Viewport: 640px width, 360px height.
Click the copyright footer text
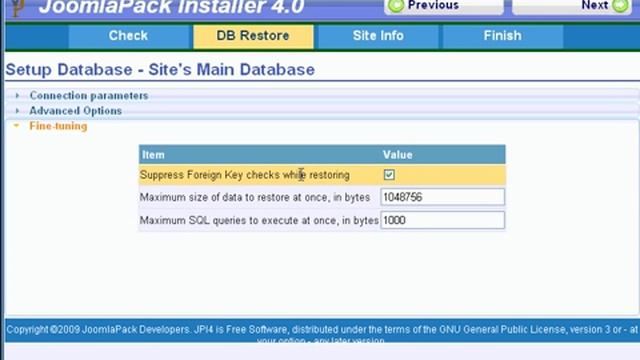322,334
